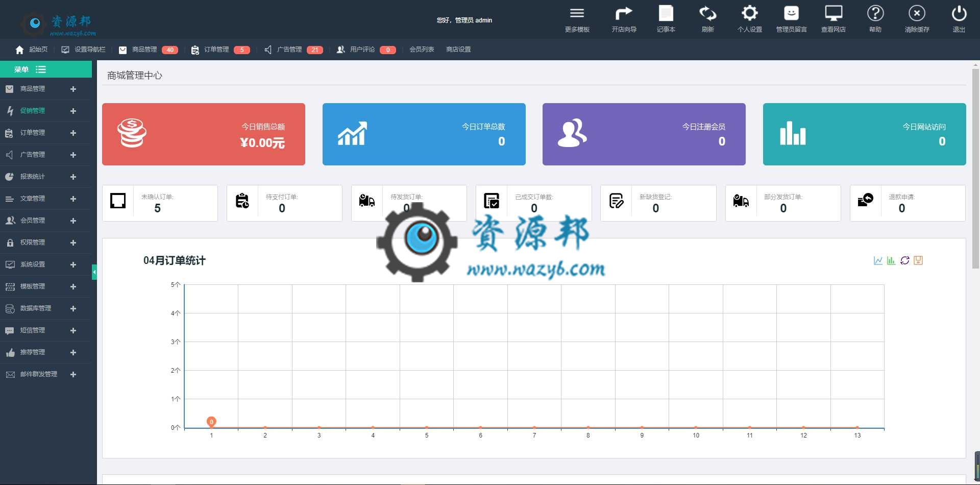Expand 促销管理 sidebar plus

(73, 111)
